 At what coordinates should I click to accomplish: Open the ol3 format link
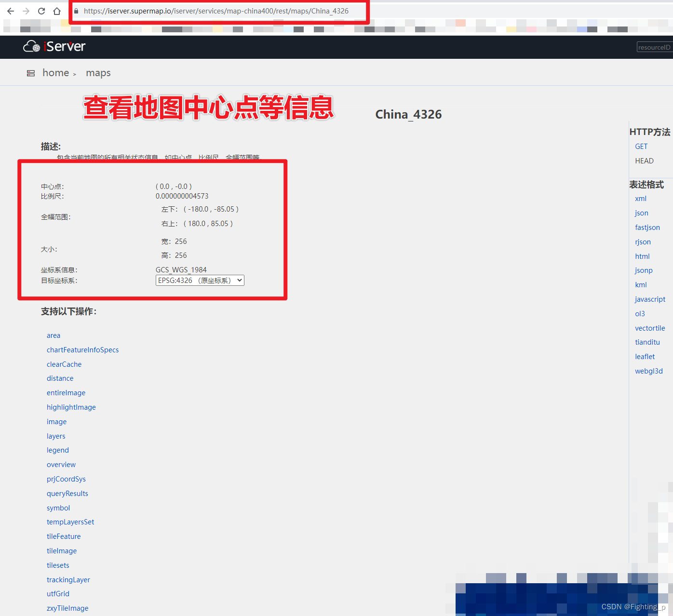[640, 314]
